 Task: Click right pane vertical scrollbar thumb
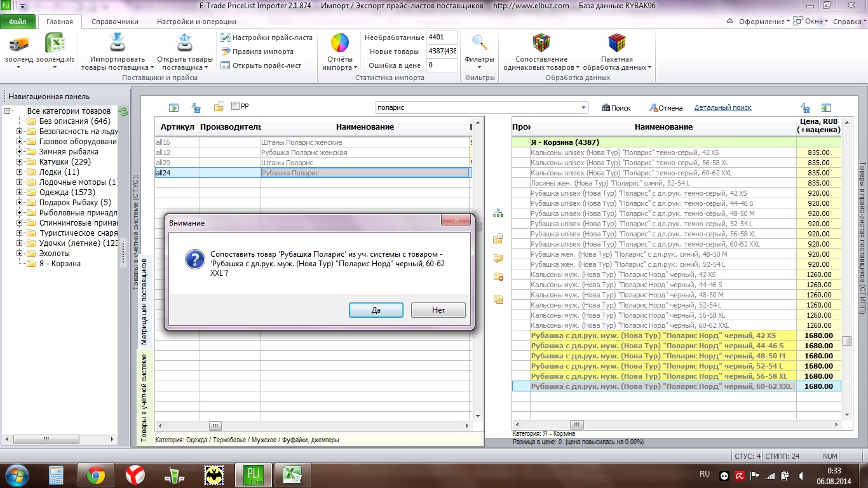[847, 341]
